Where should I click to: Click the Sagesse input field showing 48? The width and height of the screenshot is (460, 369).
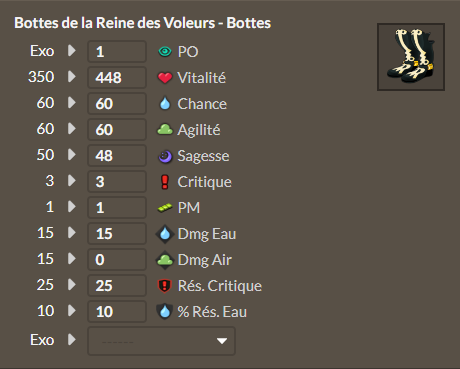click(117, 156)
